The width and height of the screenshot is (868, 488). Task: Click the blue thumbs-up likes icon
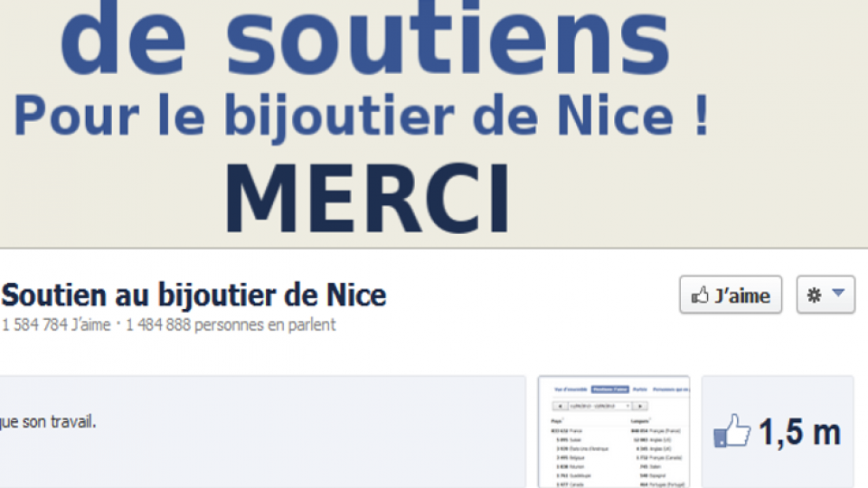[x=731, y=430]
